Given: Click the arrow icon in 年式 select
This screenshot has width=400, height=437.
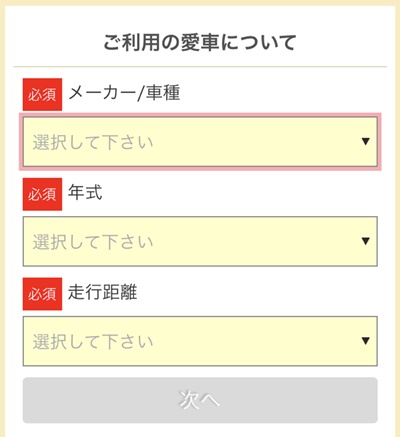Looking at the screenshot, I should [365, 241].
